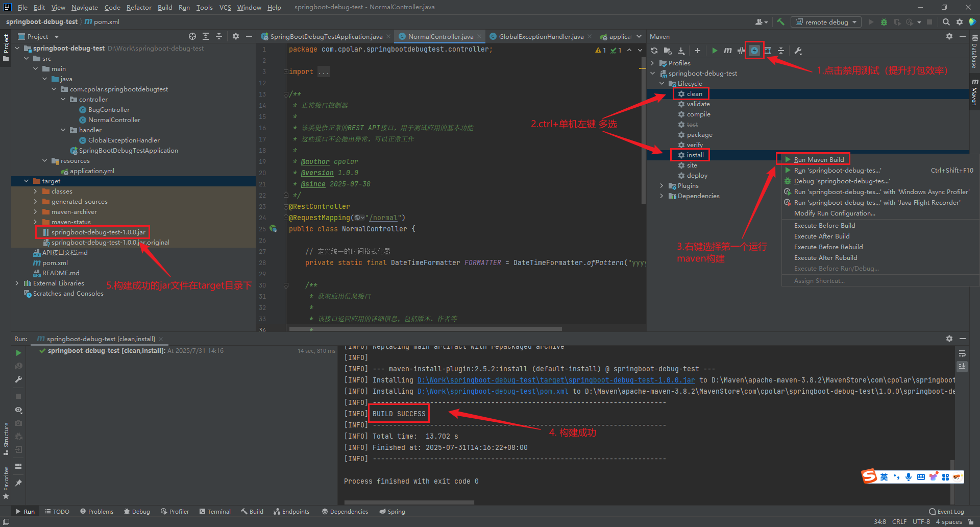Screen dimensions: 980x527
Task: Choose Run Maven Build from context menu
Action: tap(818, 160)
